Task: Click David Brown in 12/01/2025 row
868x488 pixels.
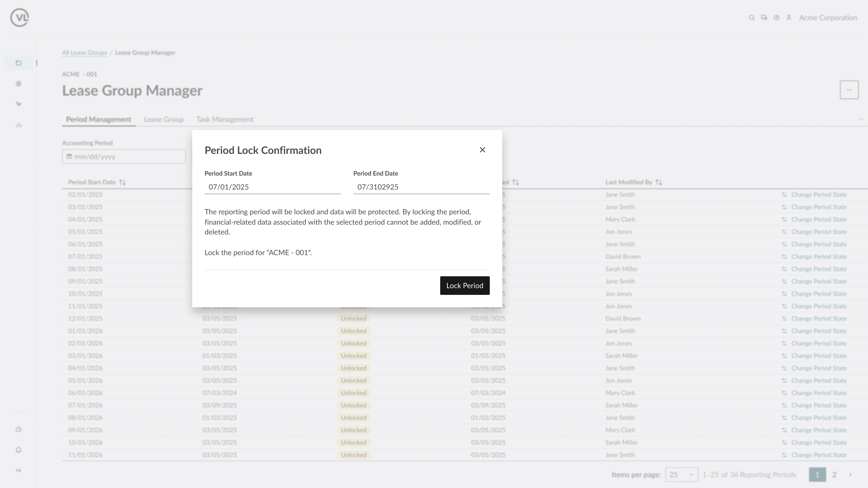Action: pos(623,319)
